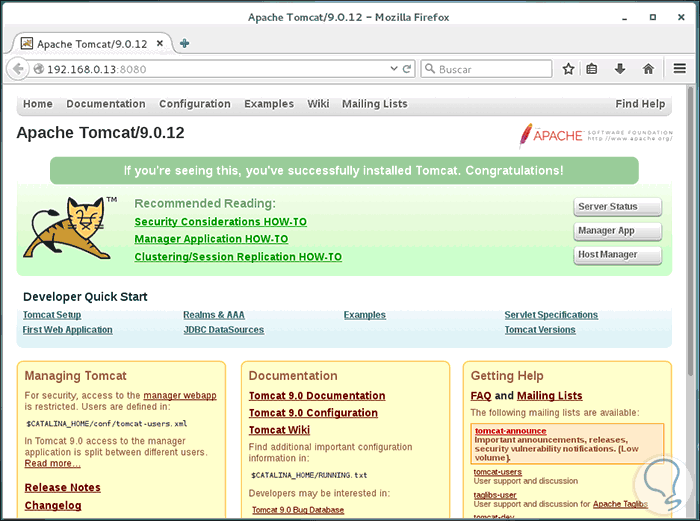Minimize the Firefox window
This screenshot has height=521, width=700.
[625, 18]
